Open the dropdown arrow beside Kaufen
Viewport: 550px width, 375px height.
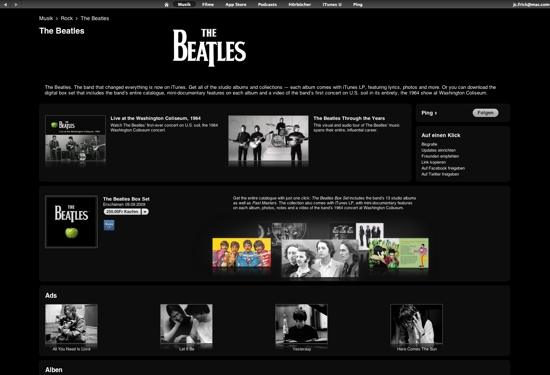coord(145,212)
